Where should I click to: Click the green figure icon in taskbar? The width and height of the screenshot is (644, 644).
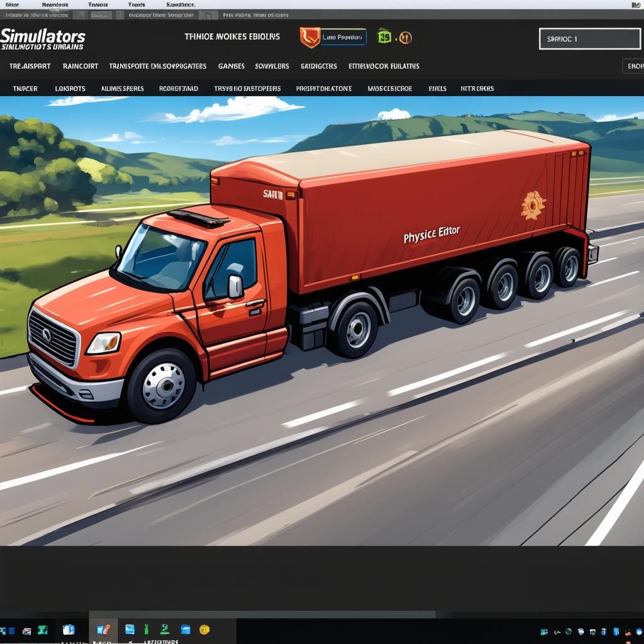147,629
